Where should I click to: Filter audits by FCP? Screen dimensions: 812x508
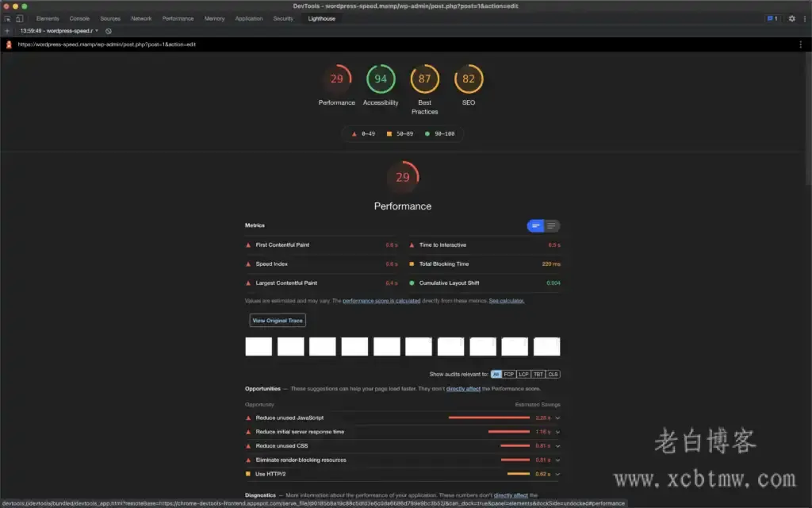[509, 374]
